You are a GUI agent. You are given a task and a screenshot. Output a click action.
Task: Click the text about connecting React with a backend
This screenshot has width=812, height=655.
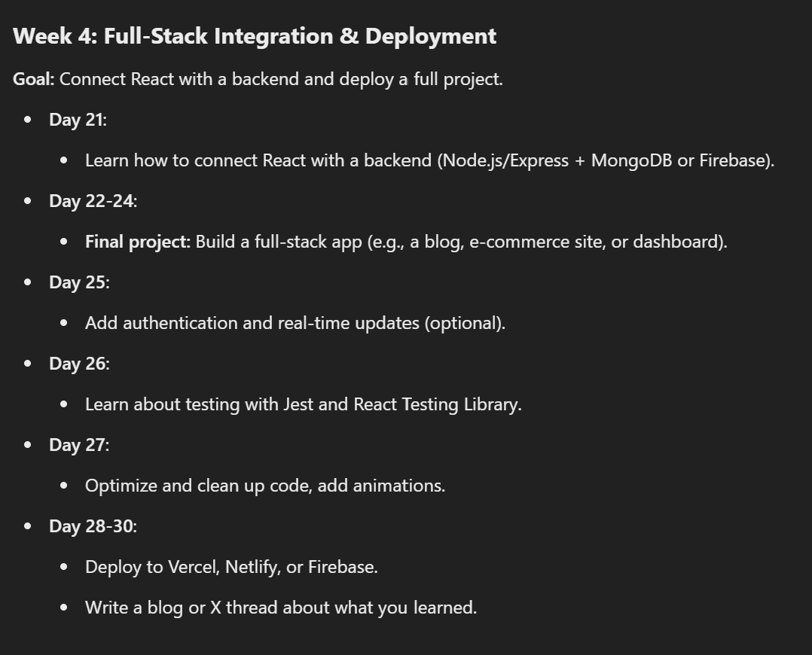(429, 160)
